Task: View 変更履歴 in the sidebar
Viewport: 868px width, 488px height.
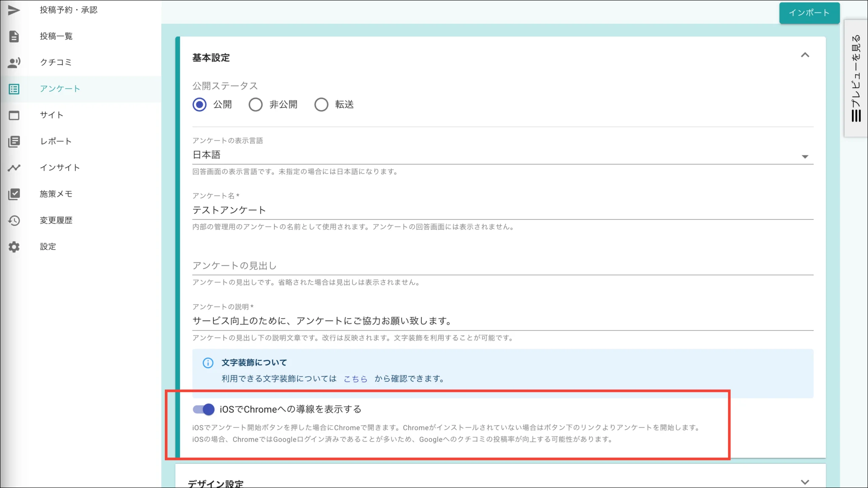Action: click(x=81, y=220)
